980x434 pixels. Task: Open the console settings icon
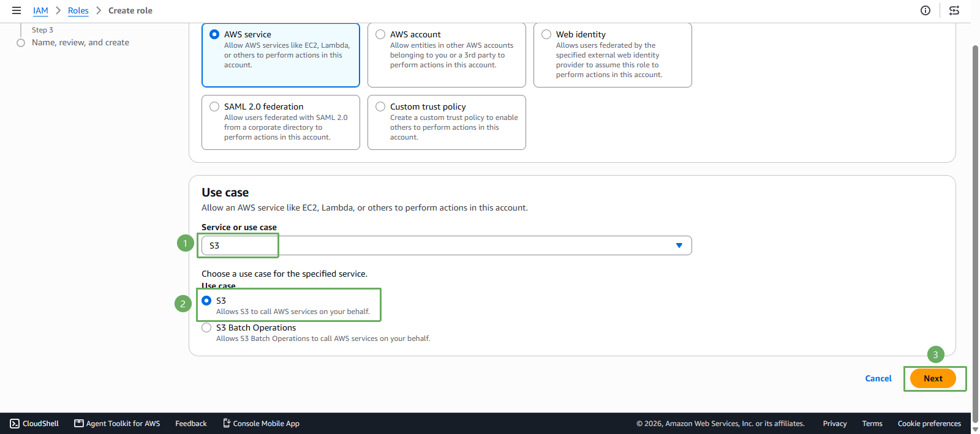954,10
